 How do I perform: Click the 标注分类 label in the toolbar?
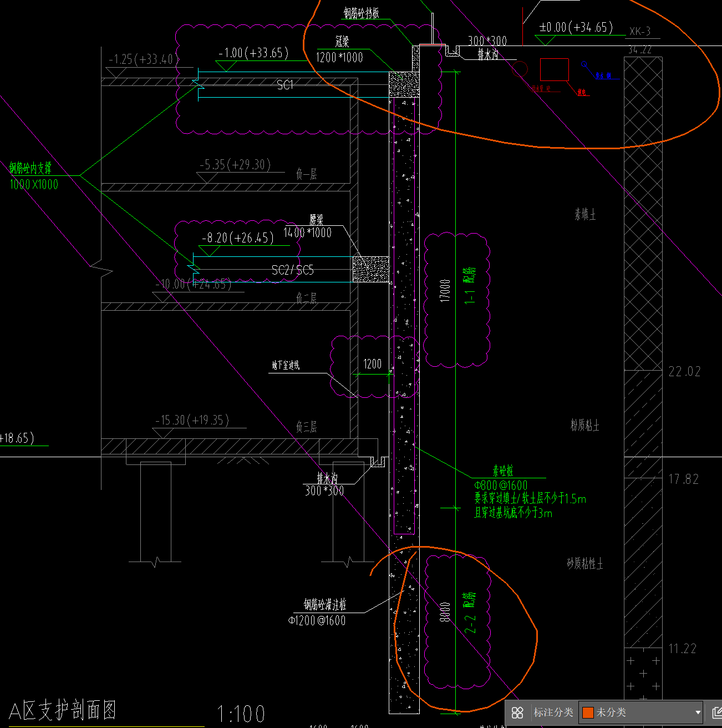tap(553, 712)
